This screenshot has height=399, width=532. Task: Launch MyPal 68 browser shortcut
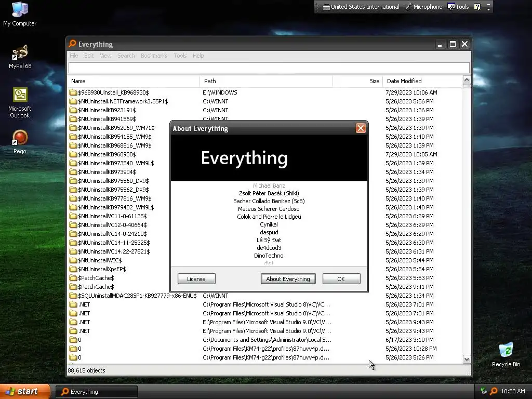[20, 57]
